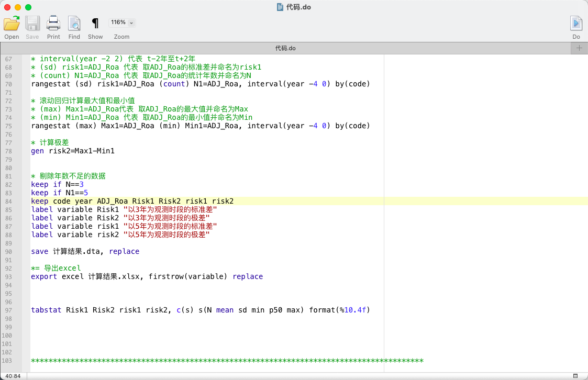Select the 代码.do tab
The image size is (588, 380).
[285, 48]
